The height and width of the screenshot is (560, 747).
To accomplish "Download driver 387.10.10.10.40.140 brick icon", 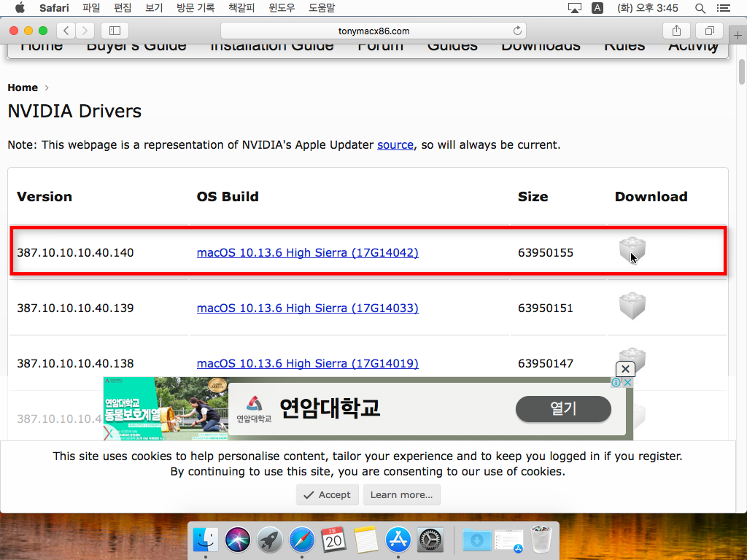I will point(632,249).
